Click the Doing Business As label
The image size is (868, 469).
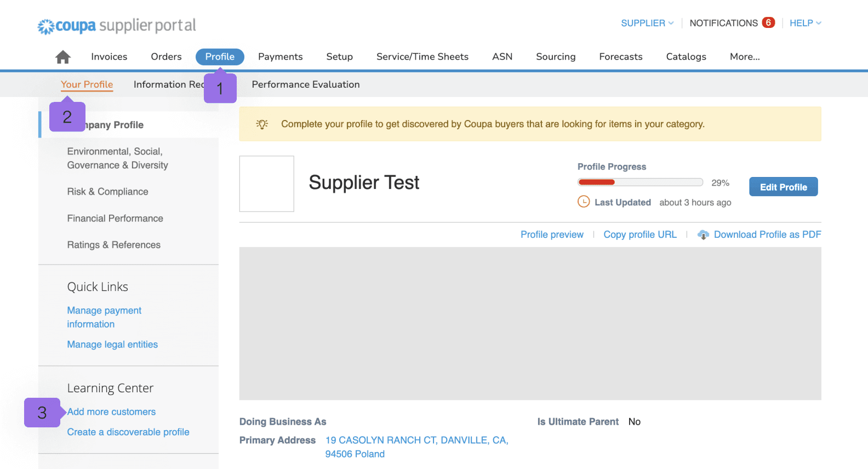283,422
